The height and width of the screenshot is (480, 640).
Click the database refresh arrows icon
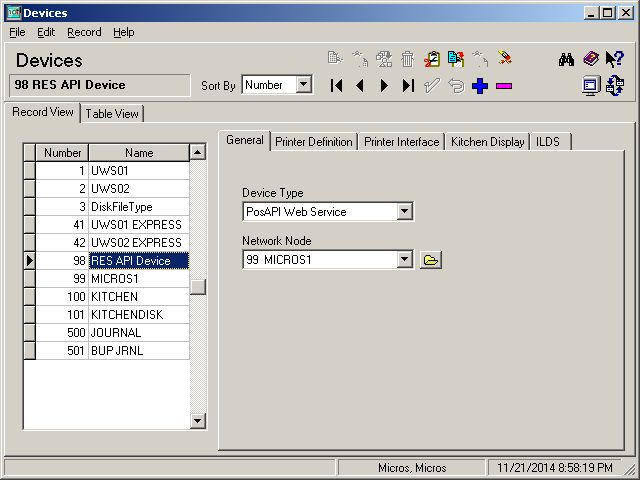[615, 86]
